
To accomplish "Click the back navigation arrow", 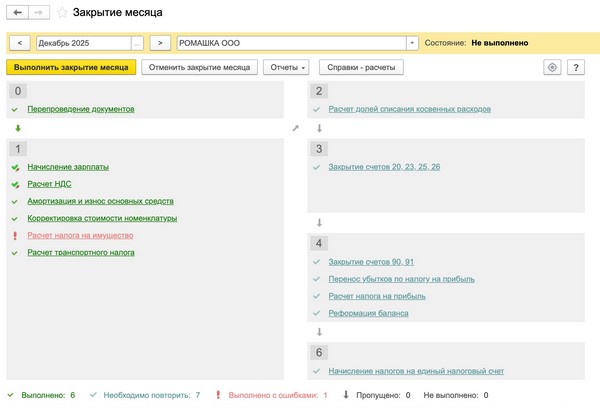I will point(18,13).
